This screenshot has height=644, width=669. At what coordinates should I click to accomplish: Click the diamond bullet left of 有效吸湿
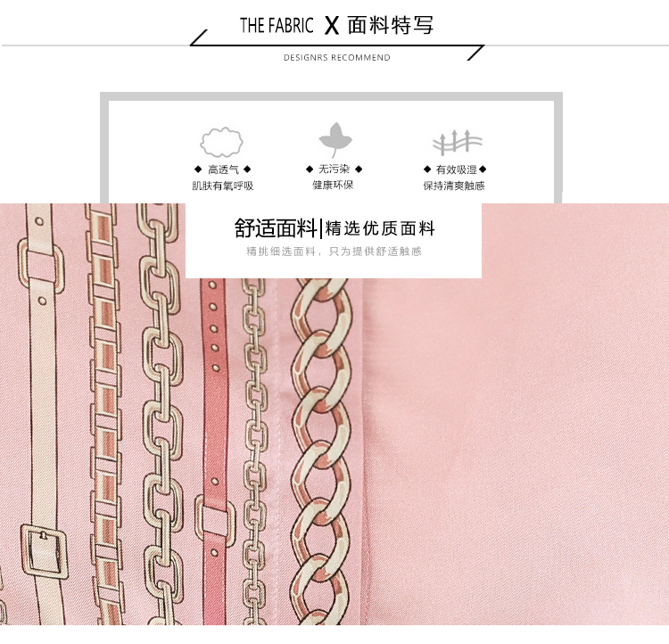(x=427, y=169)
